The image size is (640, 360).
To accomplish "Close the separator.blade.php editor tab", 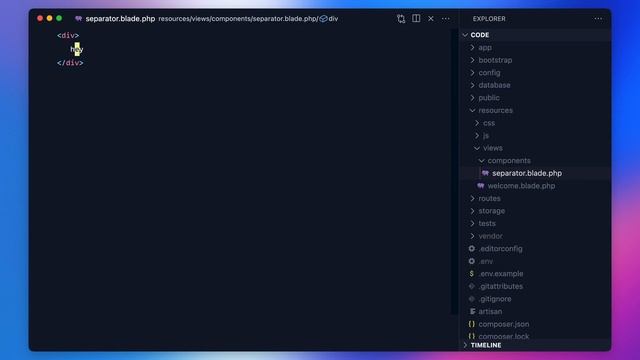I will 431,19.
